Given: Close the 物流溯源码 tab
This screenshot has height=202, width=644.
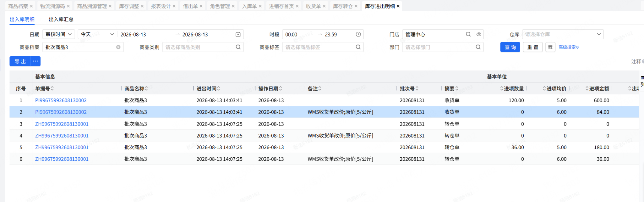Looking at the screenshot, I should click(68, 6).
